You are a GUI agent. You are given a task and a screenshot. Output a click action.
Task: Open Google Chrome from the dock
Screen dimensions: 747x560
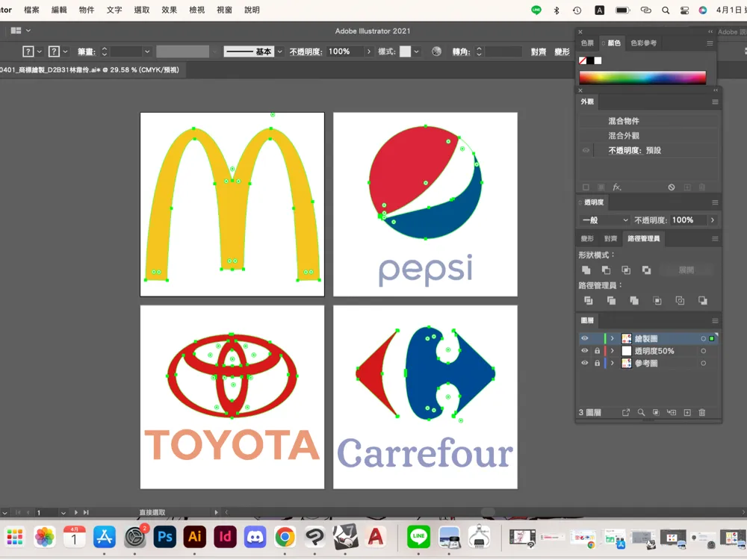(x=285, y=537)
